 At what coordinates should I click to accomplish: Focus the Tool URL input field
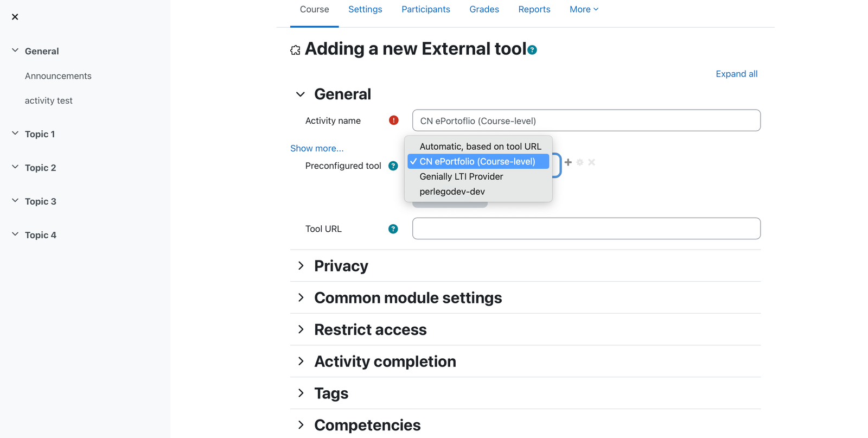click(x=586, y=228)
